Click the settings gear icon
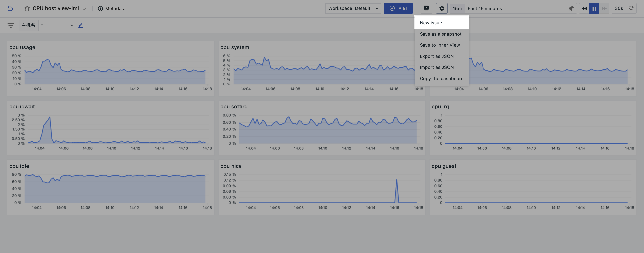Viewport: 644px width, 253px height. [442, 8]
